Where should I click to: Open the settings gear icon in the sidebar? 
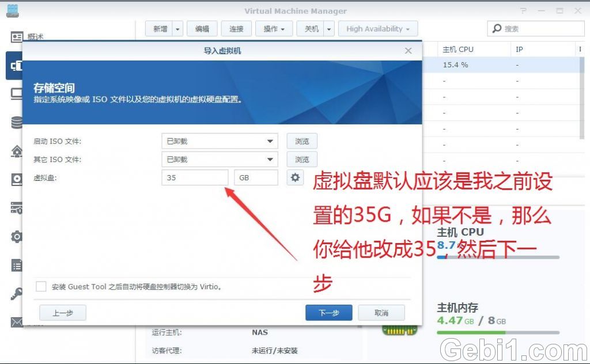tap(16, 237)
